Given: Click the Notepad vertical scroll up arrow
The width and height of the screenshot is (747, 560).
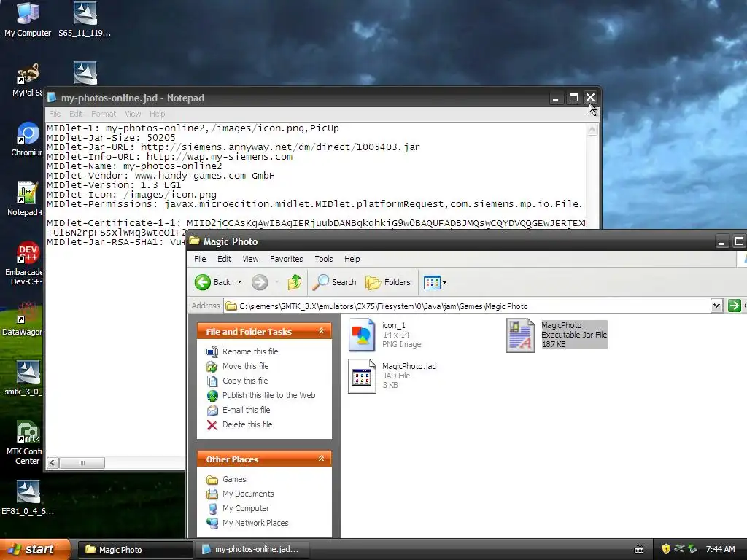Looking at the screenshot, I should pos(592,130).
